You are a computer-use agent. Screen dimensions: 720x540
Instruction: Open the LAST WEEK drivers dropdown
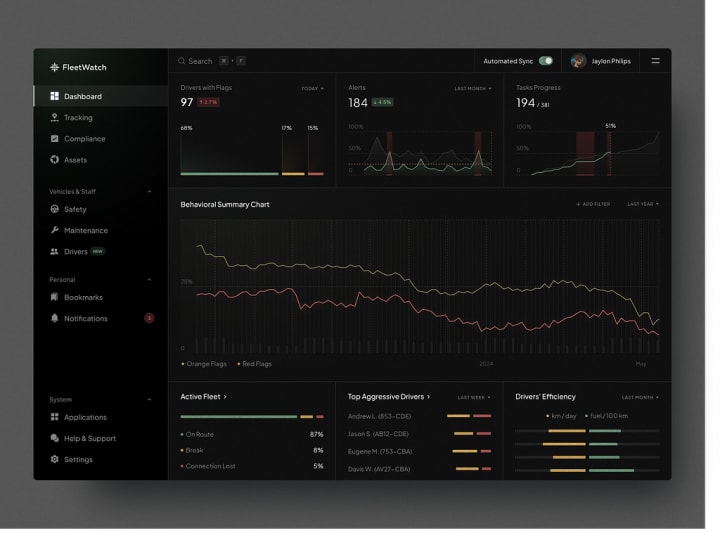coord(475,398)
